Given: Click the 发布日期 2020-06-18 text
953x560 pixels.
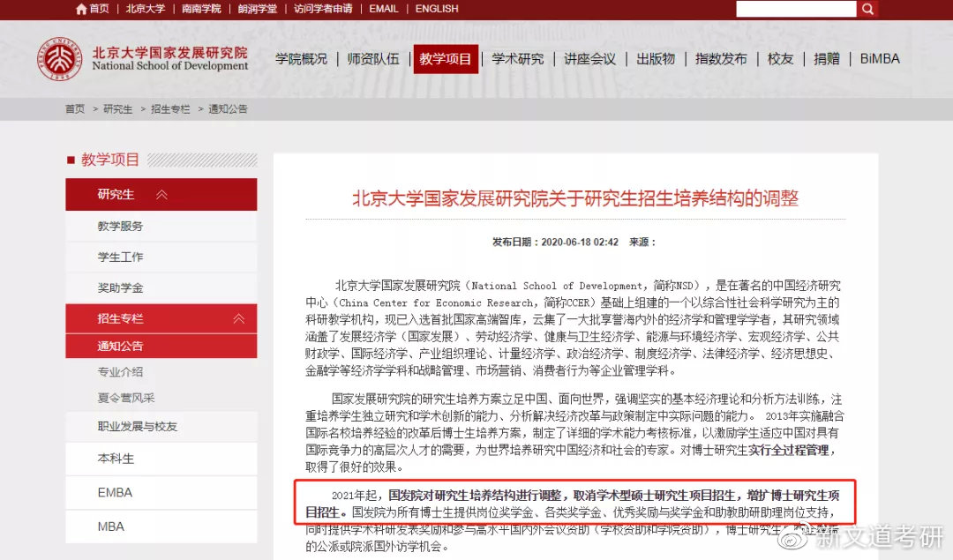Looking at the screenshot, I should [555, 242].
